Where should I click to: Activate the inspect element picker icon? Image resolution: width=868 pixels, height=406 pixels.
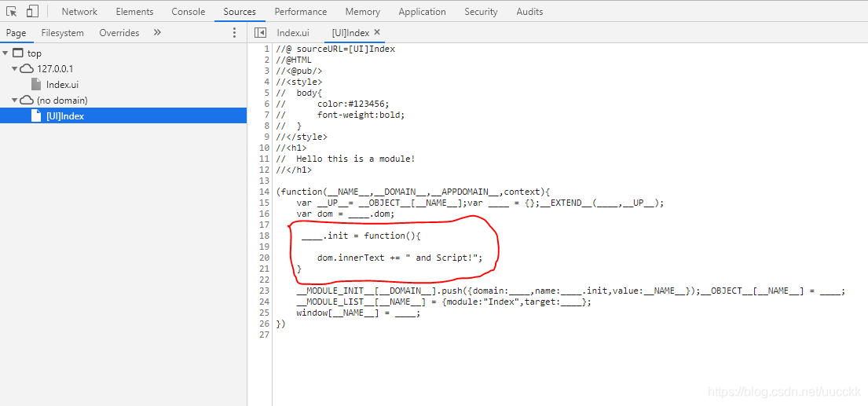(x=12, y=11)
